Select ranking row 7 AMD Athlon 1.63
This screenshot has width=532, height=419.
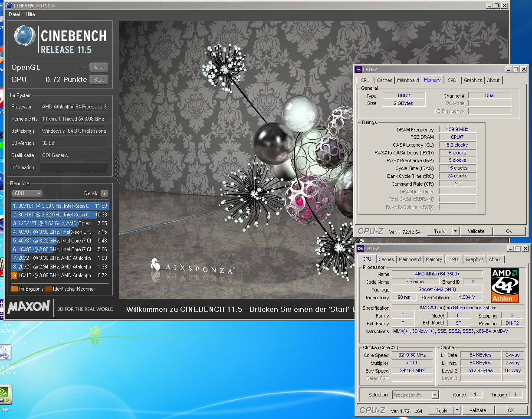coord(60,258)
